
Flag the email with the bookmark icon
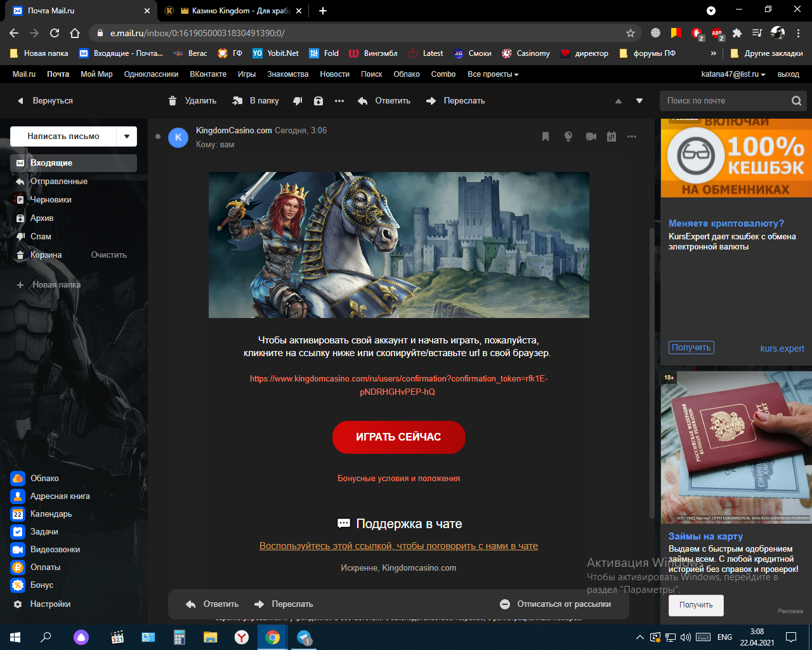[546, 136]
